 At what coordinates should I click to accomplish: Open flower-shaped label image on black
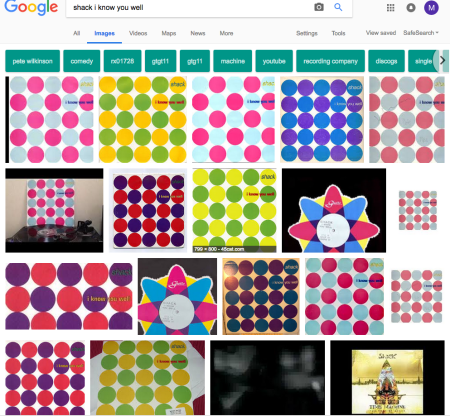tap(334, 210)
